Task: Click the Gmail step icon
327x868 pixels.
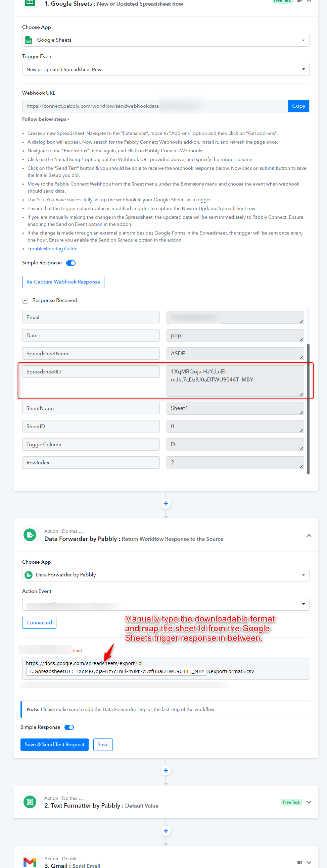Action: click(30, 862)
